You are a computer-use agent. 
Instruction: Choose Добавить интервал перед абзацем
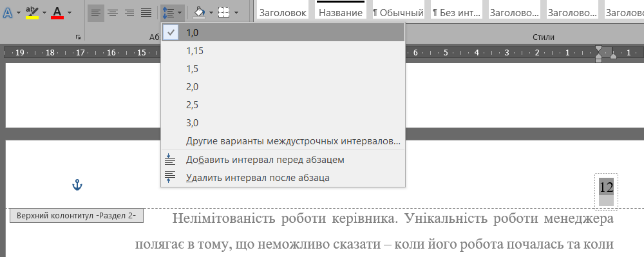tap(283, 160)
